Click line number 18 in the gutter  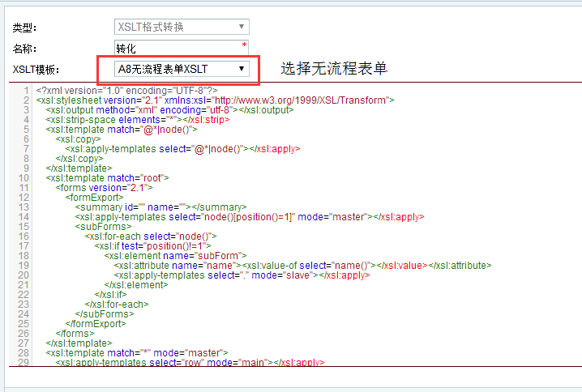click(24, 255)
